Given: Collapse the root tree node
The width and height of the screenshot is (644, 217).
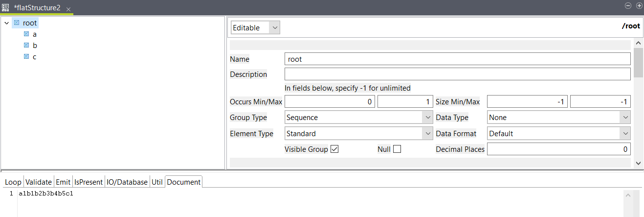Looking at the screenshot, I should pyautogui.click(x=7, y=23).
